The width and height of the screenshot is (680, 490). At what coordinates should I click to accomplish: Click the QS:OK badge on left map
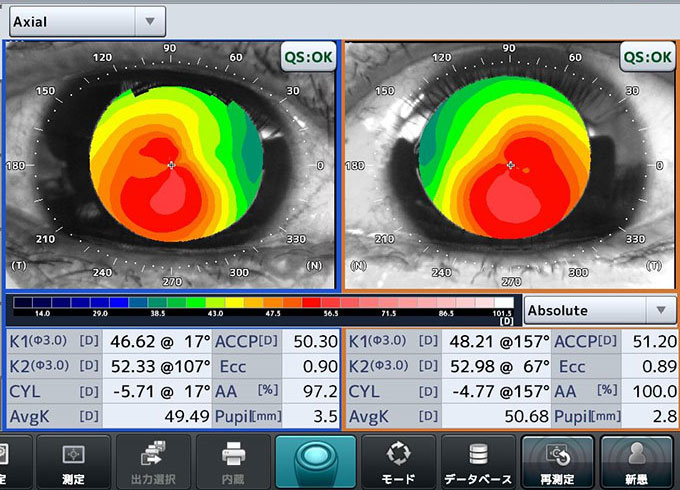pyautogui.click(x=308, y=57)
